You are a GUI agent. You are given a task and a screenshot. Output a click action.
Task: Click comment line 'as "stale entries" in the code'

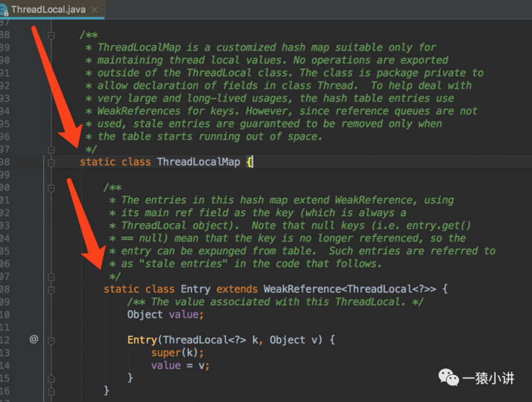point(252,264)
